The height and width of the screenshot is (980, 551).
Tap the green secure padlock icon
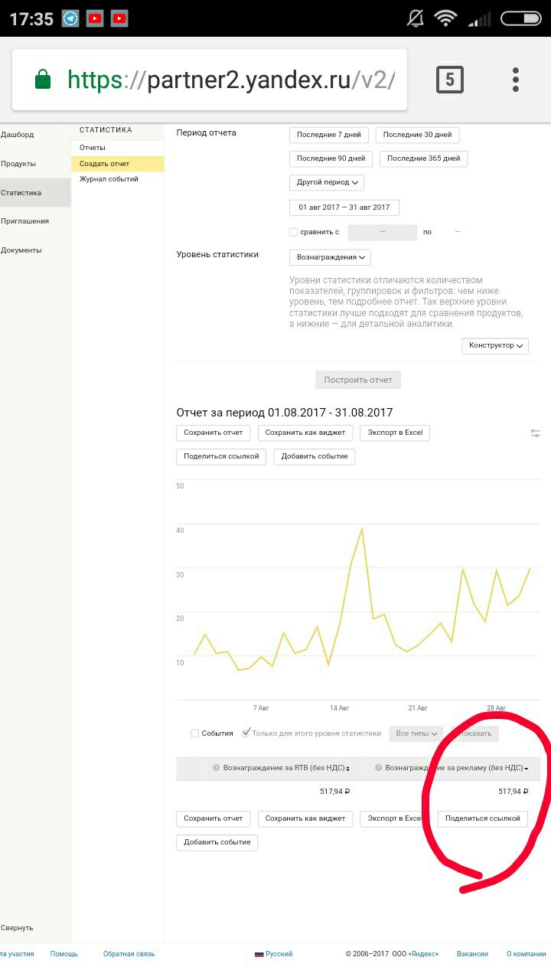(43, 80)
